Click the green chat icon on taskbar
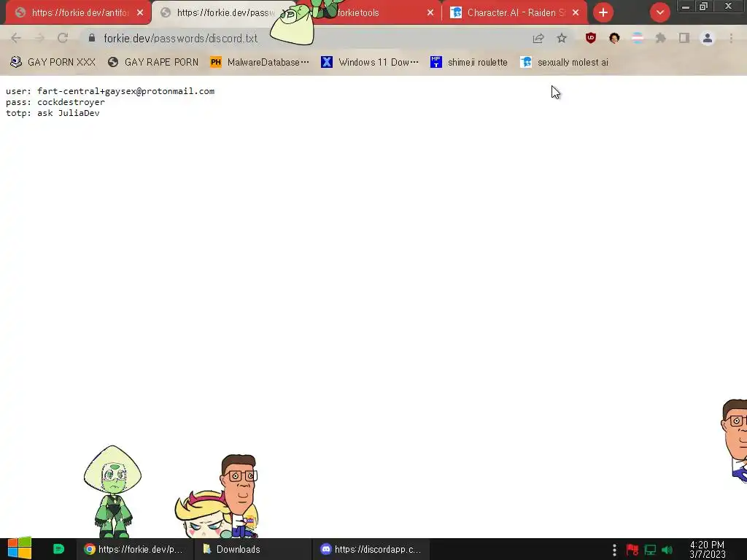 [58, 549]
